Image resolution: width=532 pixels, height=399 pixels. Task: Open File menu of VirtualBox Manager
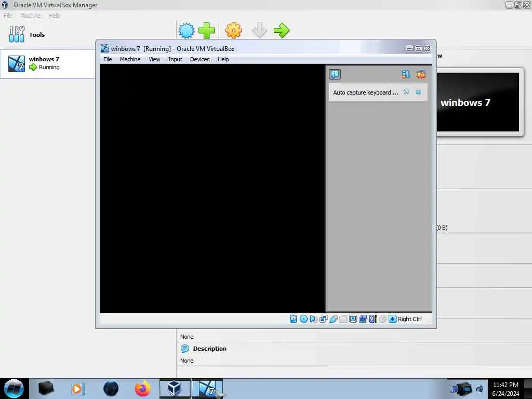point(8,16)
